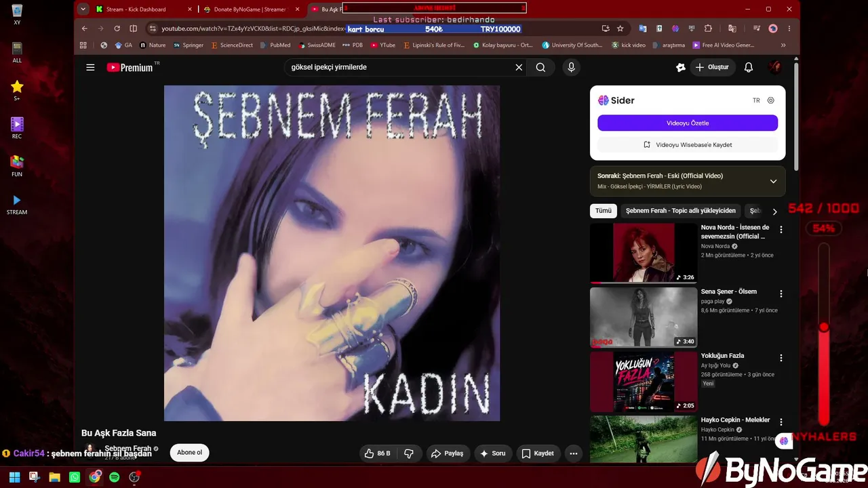This screenshot has width=868, height=488.
Task: Open the S+ star desktop shortcut
Action: coord(17,91)
